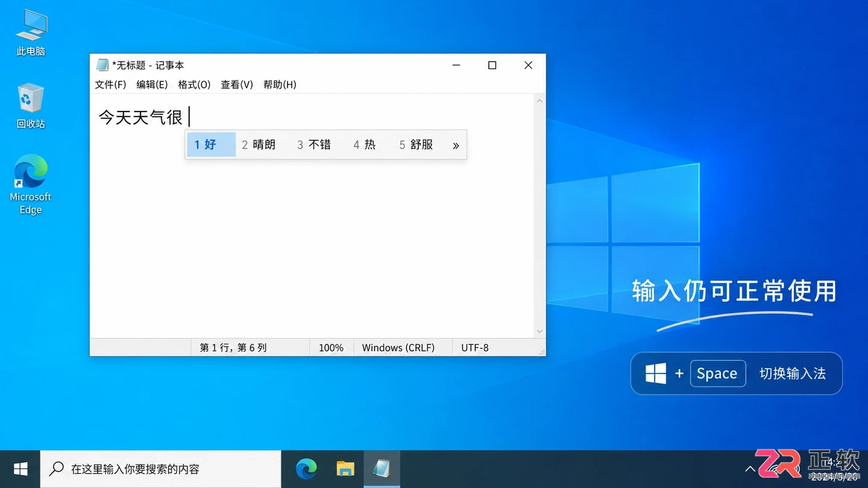Click the Notepad title bar icon

coord(102,65)
